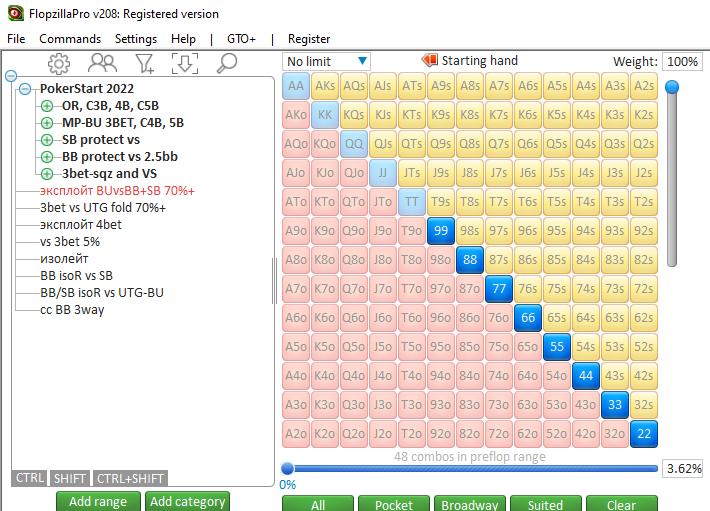This screenshot has height=511, width=710.
Task: Open the Register menu item
Action: [x=309, y=39]
